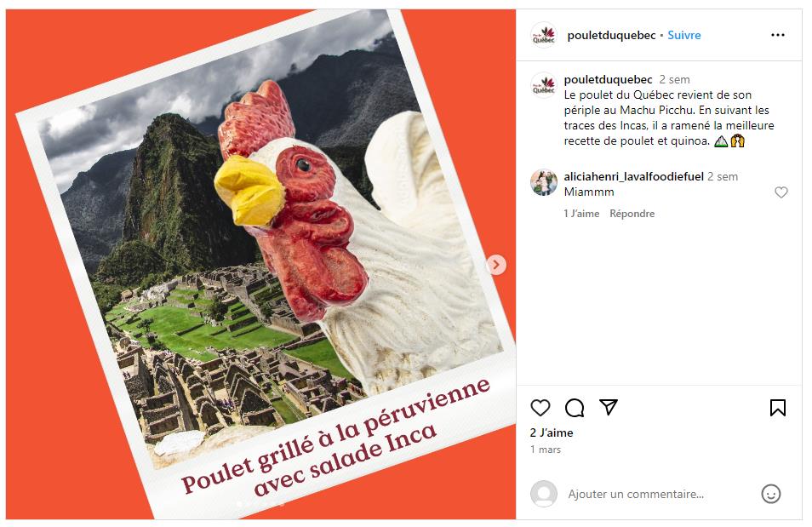
Task: Click Répondre under the Miammm comment
Action: click(x=632, y=214)
